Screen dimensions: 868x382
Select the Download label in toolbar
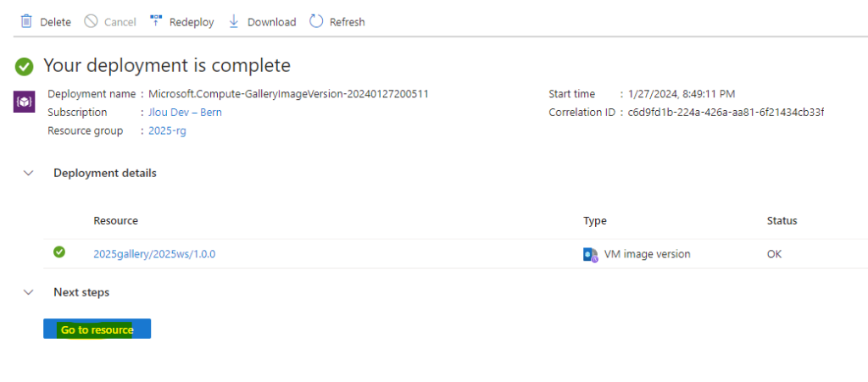pos(272,22)
